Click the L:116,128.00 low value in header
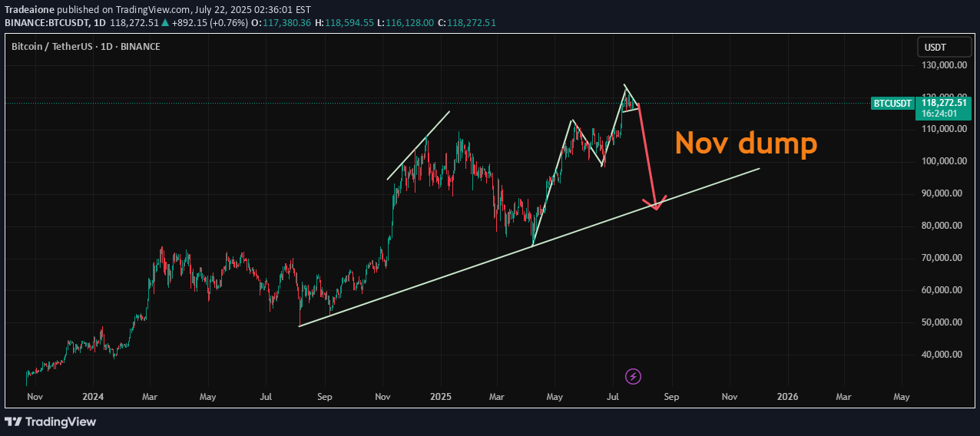This screenshot has height=436, width=980. coord(406,23)
